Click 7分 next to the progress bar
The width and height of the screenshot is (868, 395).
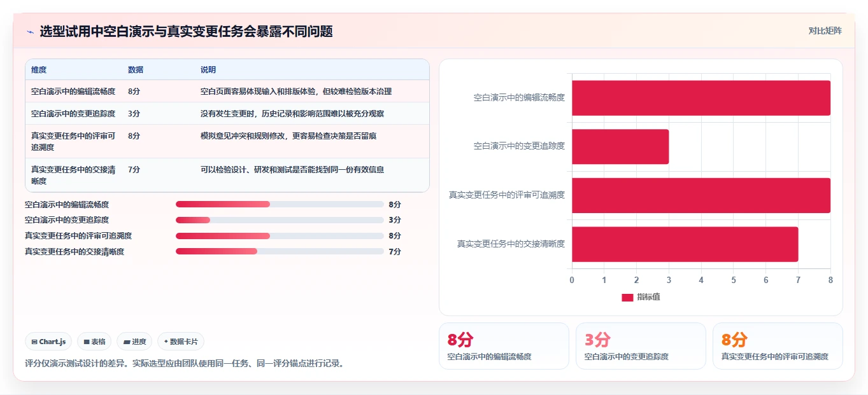395,251
